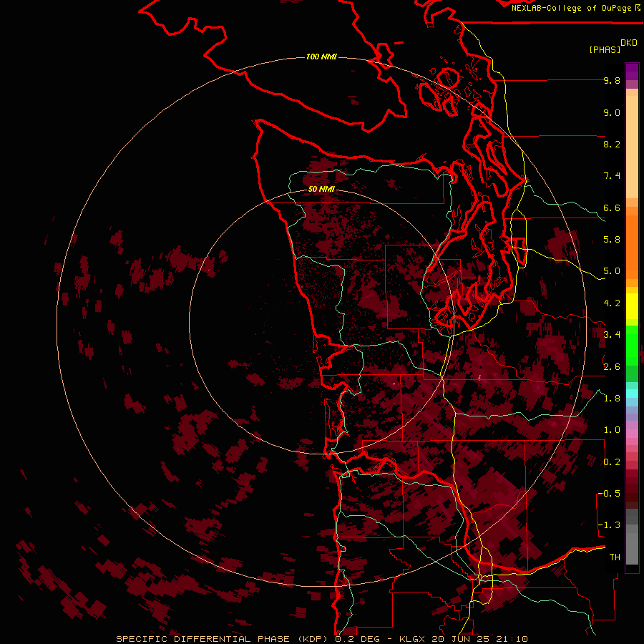This screenshot has width=644, height=644.
Task: Select the 9.8 scale value
Action: (612, 80)
